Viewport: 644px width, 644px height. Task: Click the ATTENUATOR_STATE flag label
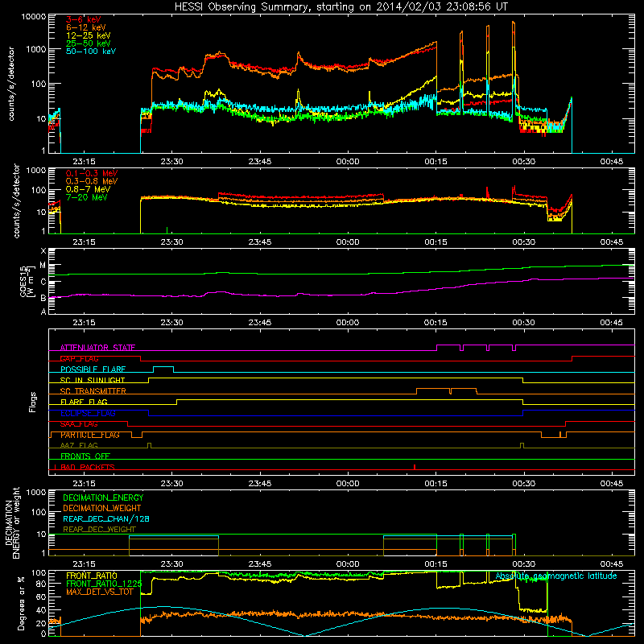tap(97, 348)
